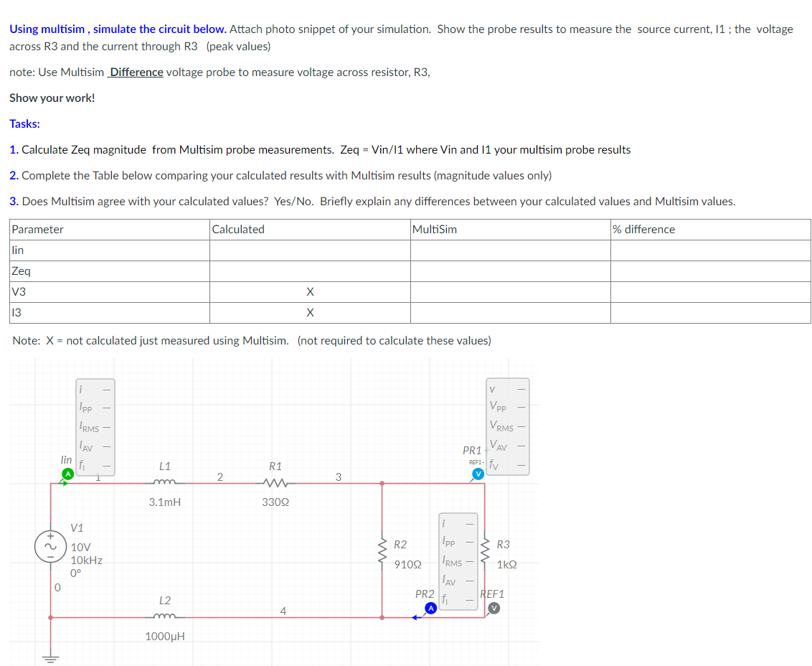The width and height of the screenshot is (812, 666).
Task: Click the PR2 current readout box
Action: click(x=458, y=561)
